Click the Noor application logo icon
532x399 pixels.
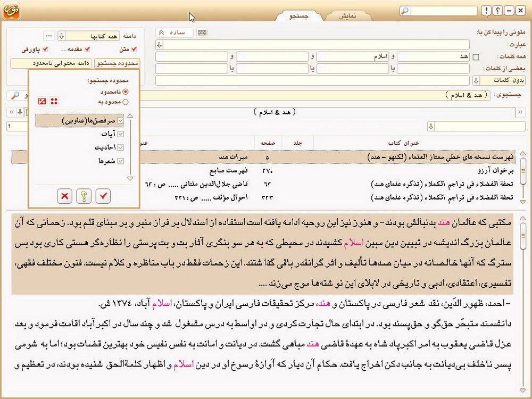(x=11, y=11)
